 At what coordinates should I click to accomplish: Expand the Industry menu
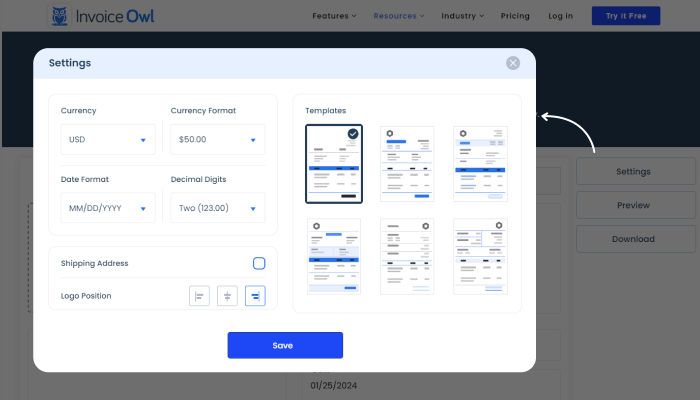462,16
